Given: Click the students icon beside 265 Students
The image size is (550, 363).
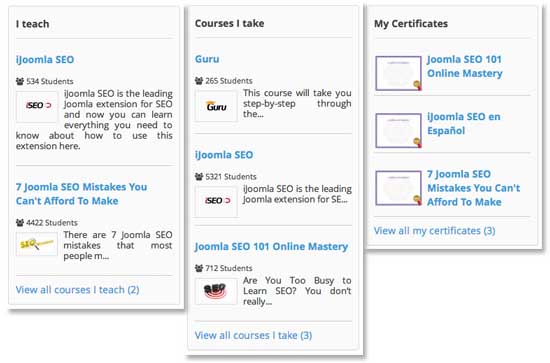Looking at the screenshot, I should click(199, 81).
